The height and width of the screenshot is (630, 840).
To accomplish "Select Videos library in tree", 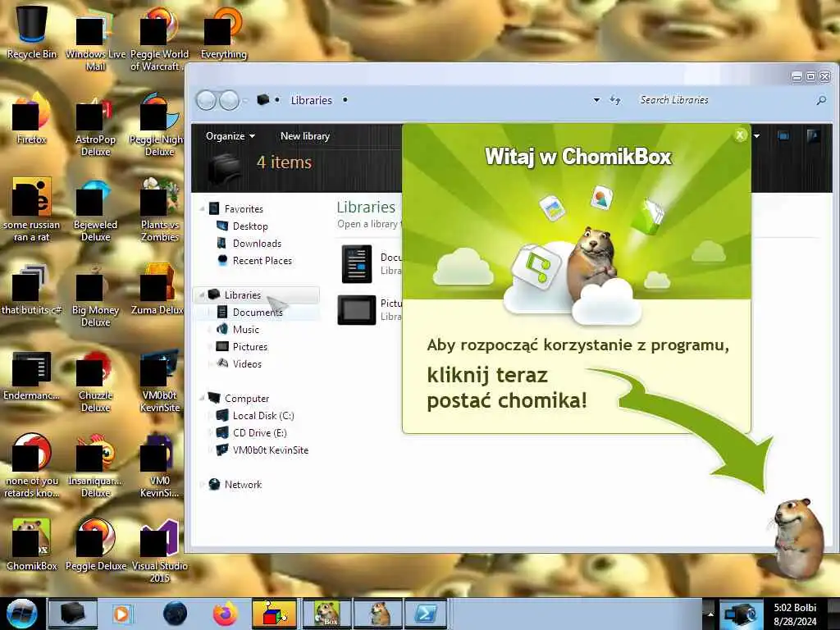I will point(246,363).
